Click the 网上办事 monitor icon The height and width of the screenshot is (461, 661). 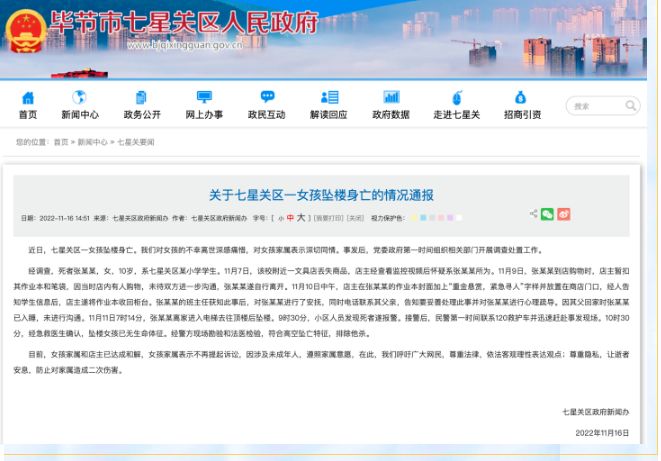pos(204,97)
